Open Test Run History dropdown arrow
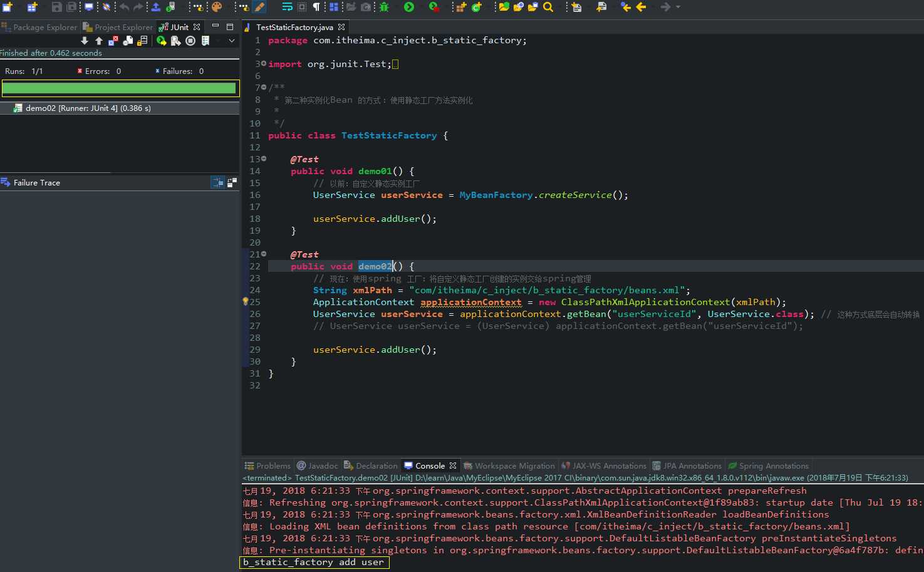The image size is (924, 572). coord(218,41)
